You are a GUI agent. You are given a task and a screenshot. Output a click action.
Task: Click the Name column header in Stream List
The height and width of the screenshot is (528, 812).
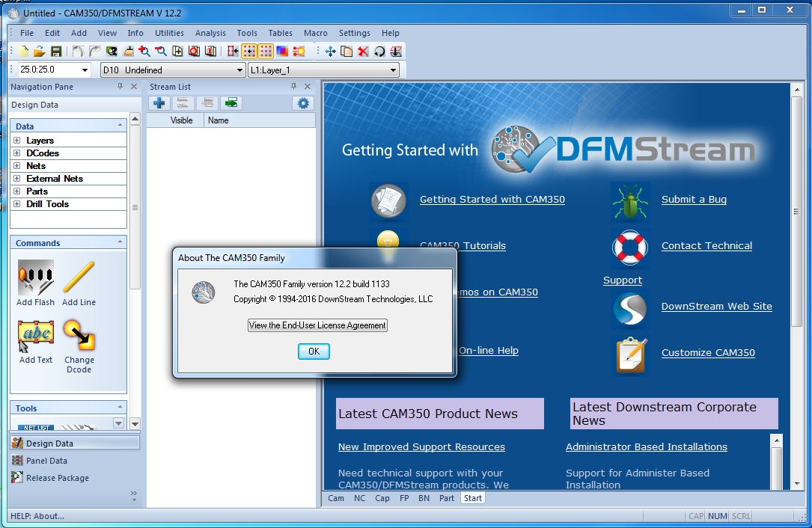(x=259, y=120)
